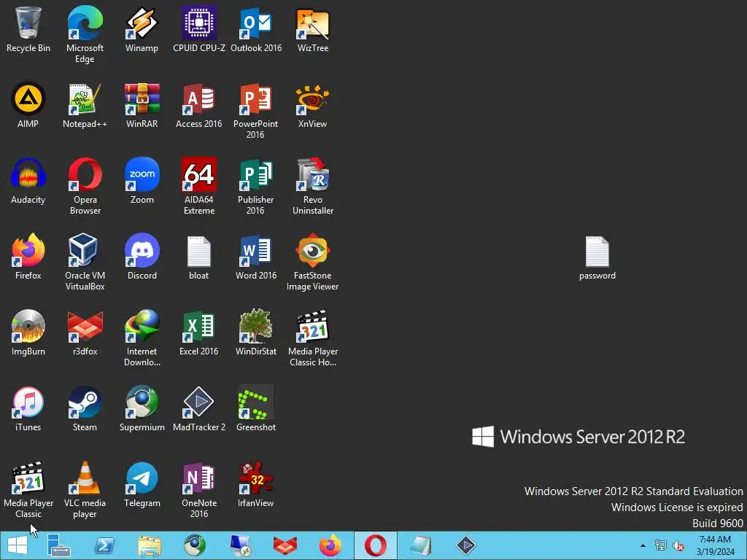Switch to the Opera taskbar window

coord(376,545)
